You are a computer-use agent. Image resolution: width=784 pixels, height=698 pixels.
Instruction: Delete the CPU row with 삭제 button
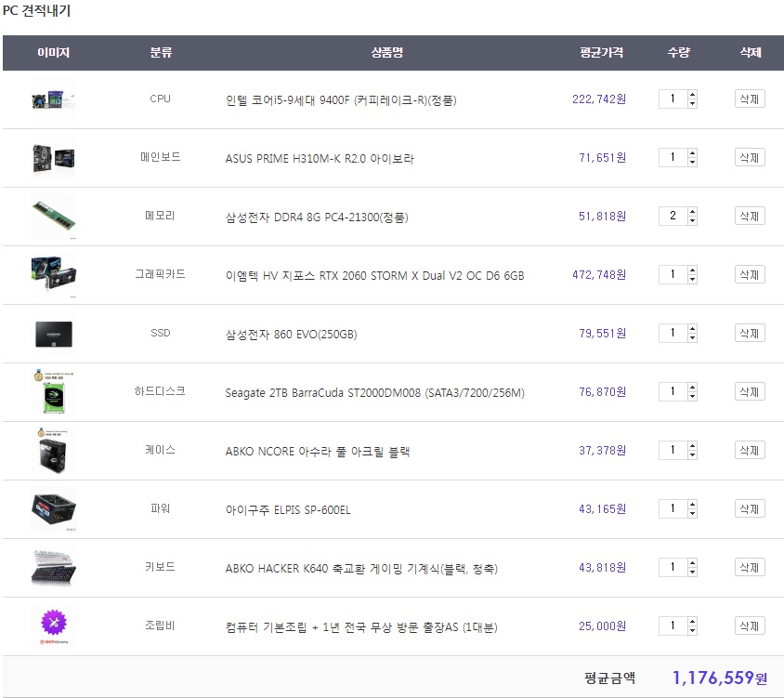pyautogui.click(x=749, y=99)
